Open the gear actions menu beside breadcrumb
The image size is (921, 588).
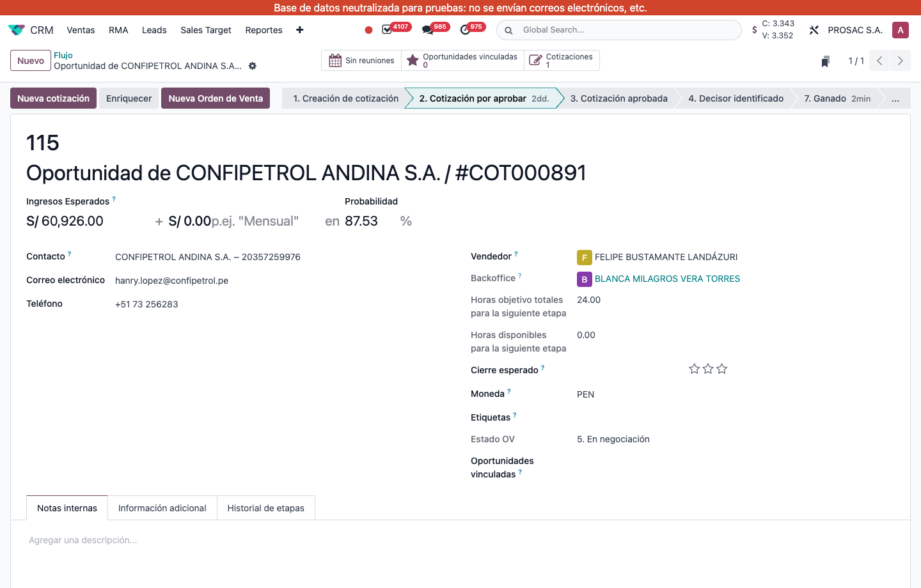coord(253,66)
